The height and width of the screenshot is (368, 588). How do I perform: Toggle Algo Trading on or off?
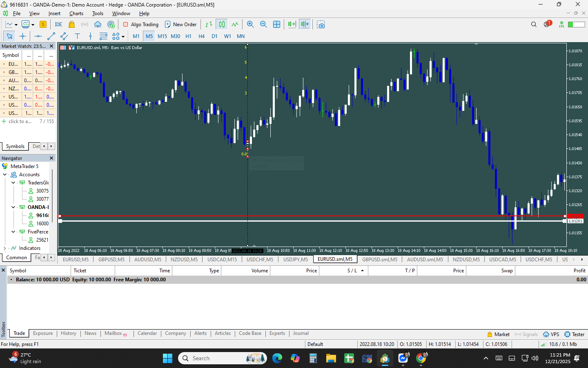(x=141, y=25)
